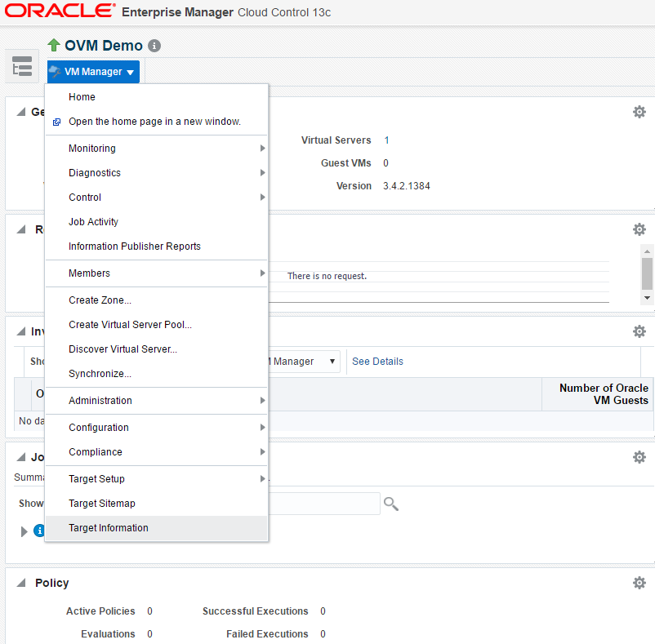Click the Requests scrollbar thumb
This screenshot has width=655, height=644.
pos(647,273)
